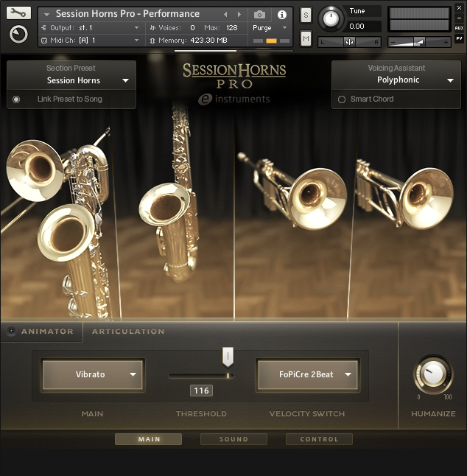Adjust the L/R pan slider

coord(349,42)
